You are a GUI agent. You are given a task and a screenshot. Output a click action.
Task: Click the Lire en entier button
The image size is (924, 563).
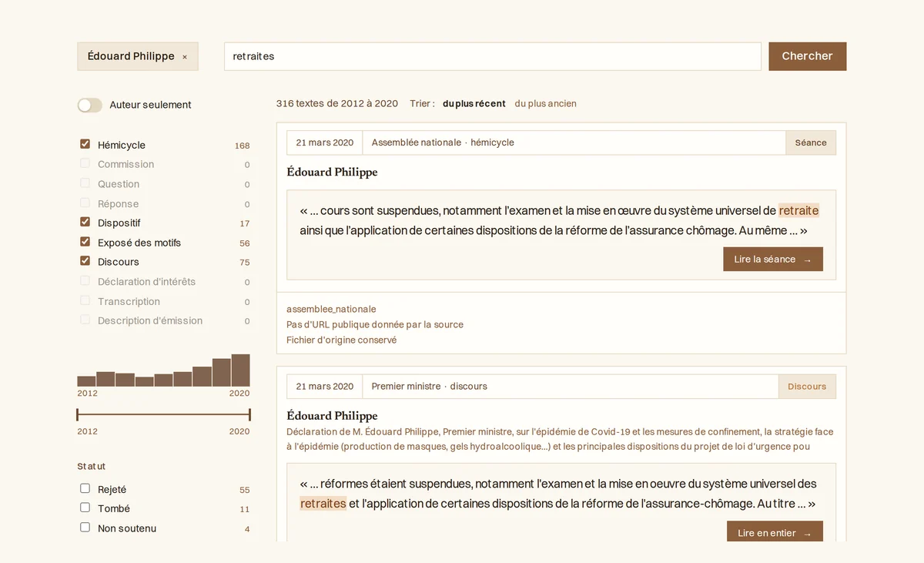click(775, 533)
